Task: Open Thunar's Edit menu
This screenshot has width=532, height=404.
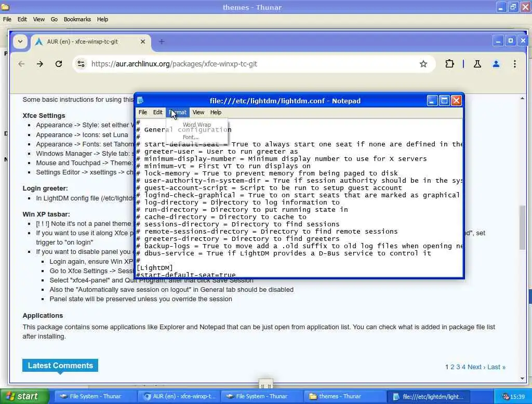Action: [22, 19]
